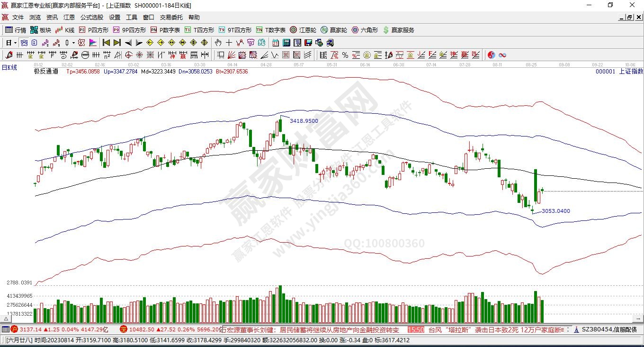Click the 行情 quotes button
The image size is (644, 347).
coord(16,30)
